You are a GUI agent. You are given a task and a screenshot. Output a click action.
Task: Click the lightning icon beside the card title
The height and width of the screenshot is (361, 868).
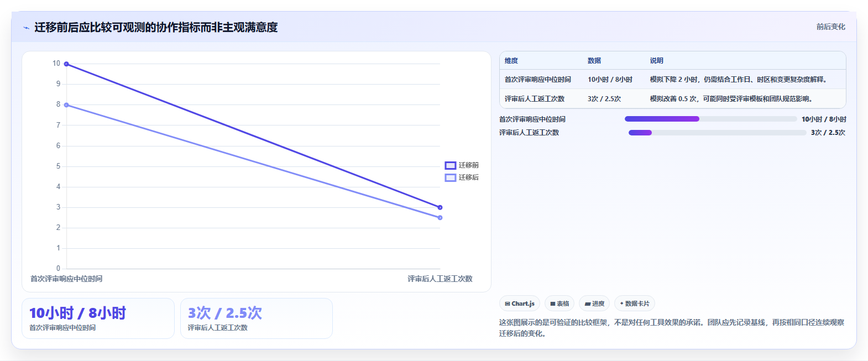point(26,28)
